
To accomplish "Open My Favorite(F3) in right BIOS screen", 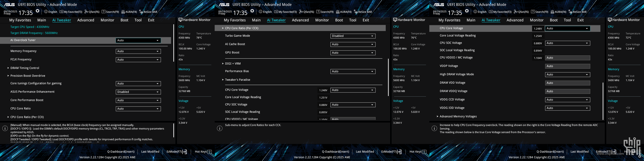I will pos(500,12).
